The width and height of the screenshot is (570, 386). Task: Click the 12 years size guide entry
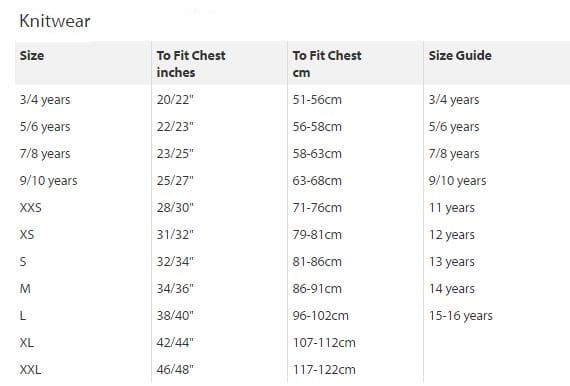(x=451, y=235)
